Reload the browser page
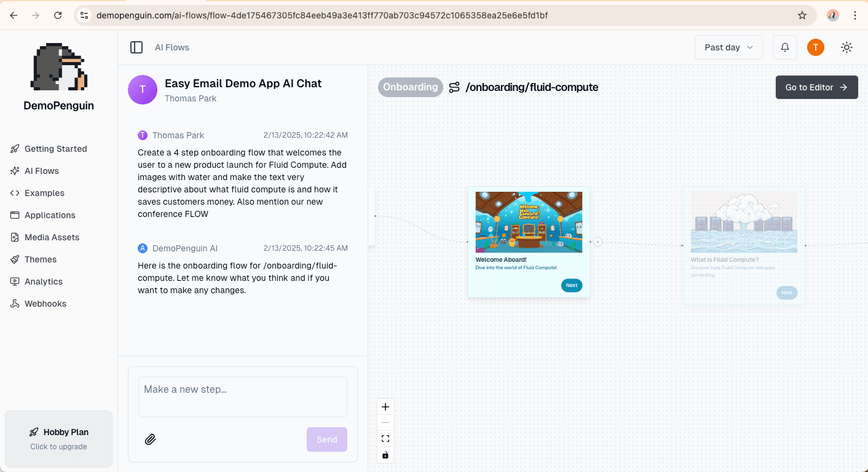The height and width of the screenshot is (472, 868). [58, 15]
